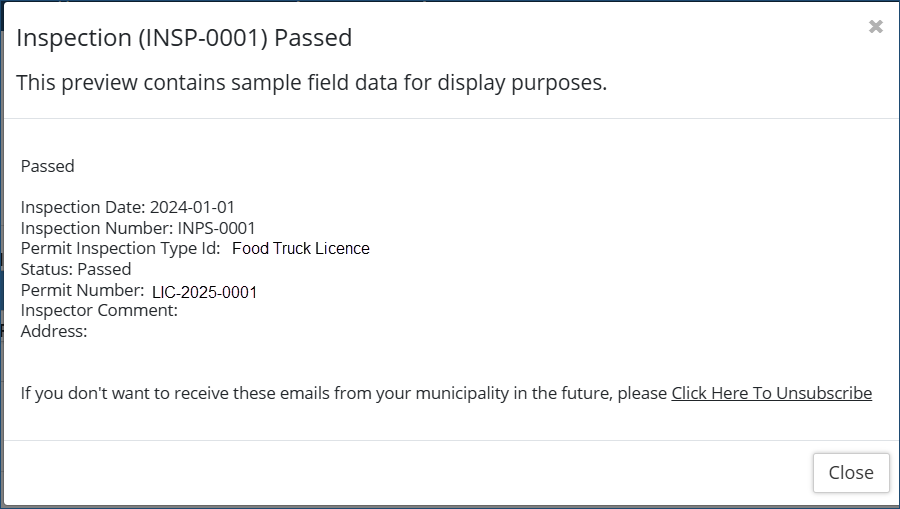Viewport: 900px width, 509px height.
Task: Click the Inspector Comment label
Action: 99,311
